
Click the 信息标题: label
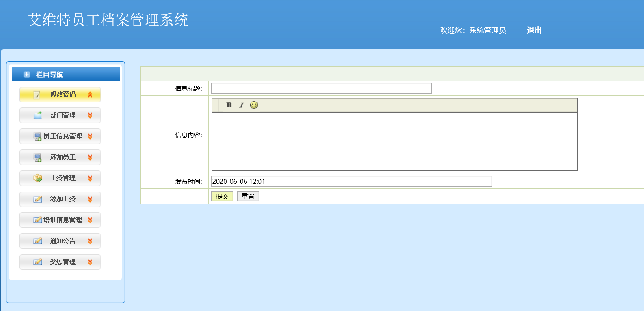(189, 89)
